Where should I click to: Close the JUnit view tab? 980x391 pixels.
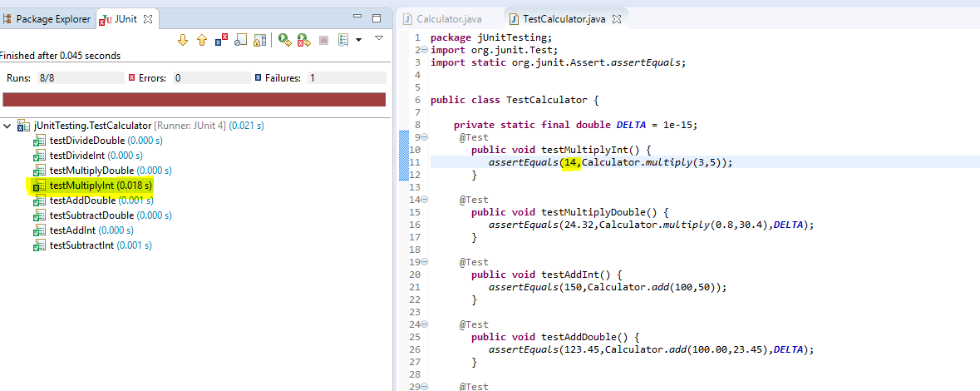(x=147, y=19)
